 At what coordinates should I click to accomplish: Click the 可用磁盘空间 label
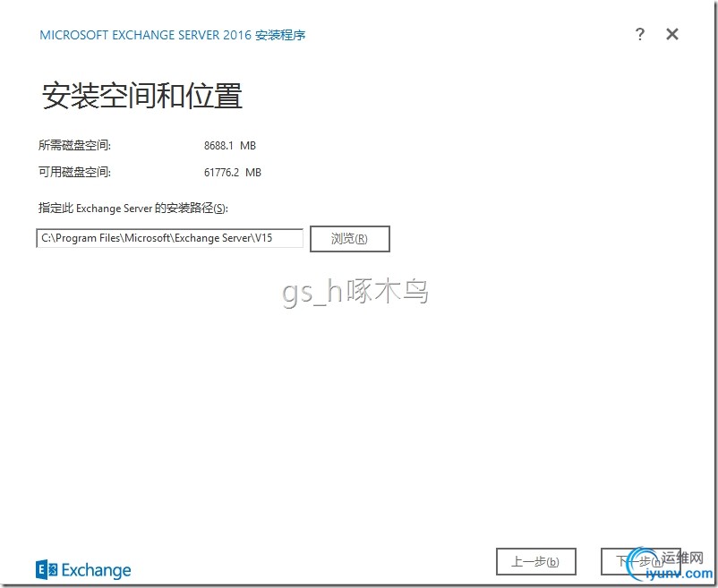point(74,173)
